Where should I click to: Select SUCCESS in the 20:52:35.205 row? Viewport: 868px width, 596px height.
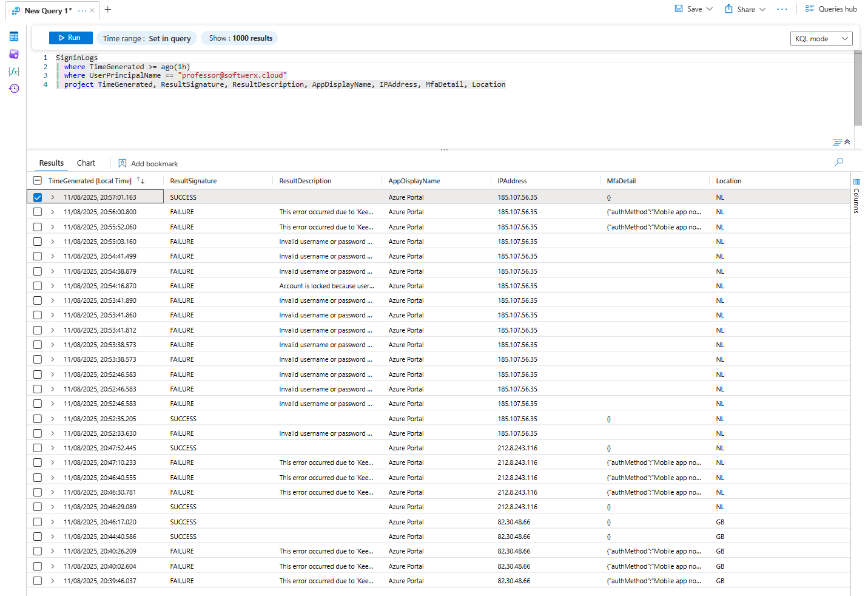(x=183, y=419)
